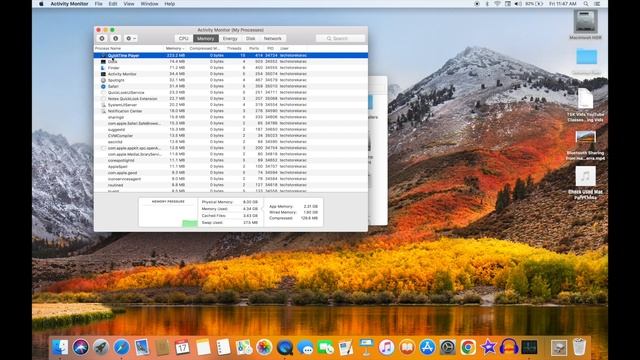Open iBooks from the Dock
The height and width of the screenshot is (360, 640).
(407, 347)
